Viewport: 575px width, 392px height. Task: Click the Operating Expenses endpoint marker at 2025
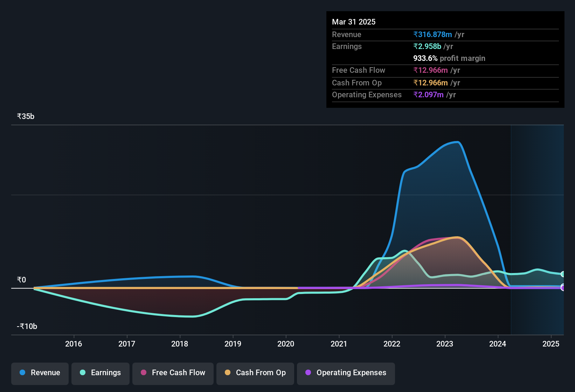[x=562, y=288]
